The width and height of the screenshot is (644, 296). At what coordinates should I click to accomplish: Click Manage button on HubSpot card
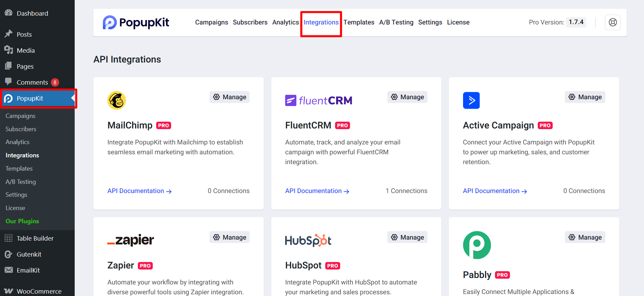click(x=407, y=237)
